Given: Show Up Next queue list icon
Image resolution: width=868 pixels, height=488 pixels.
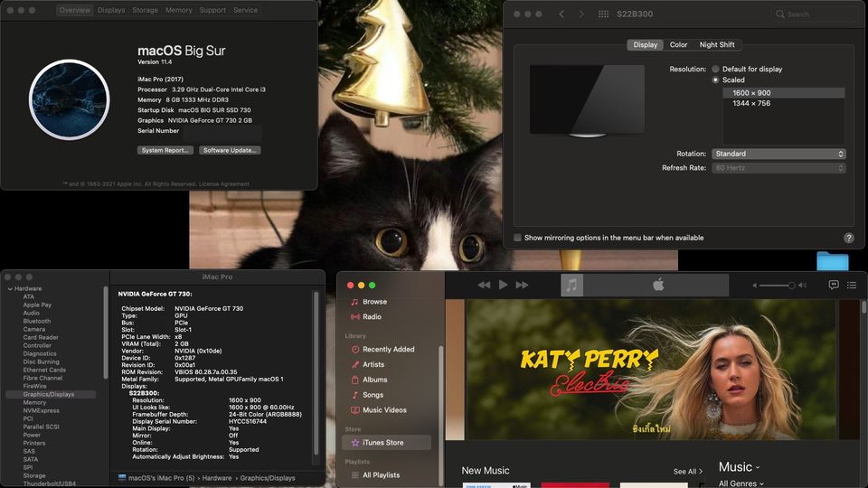Looking at the screenshot, I should click(852, 285).
